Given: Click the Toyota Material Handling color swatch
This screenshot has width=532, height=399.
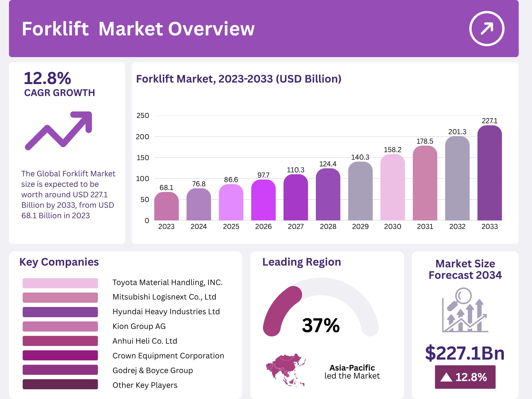Looking at the screenshot, I should [60, 283].
